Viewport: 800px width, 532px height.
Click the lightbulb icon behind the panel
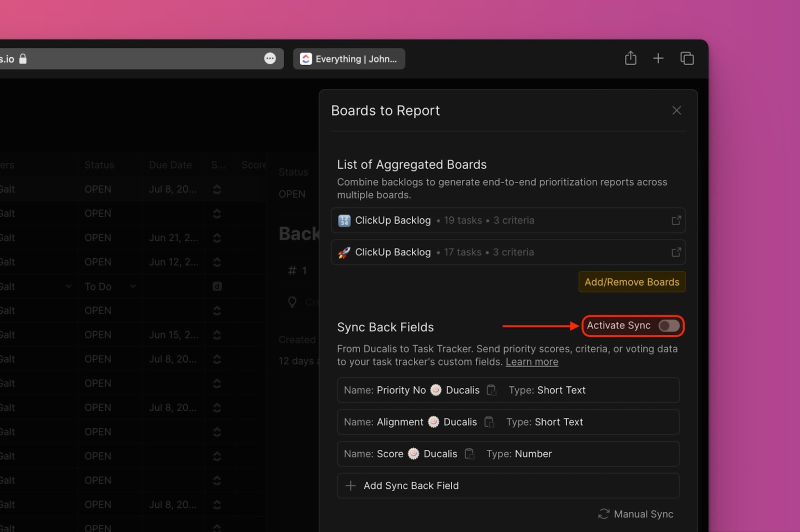coord(292,302)
